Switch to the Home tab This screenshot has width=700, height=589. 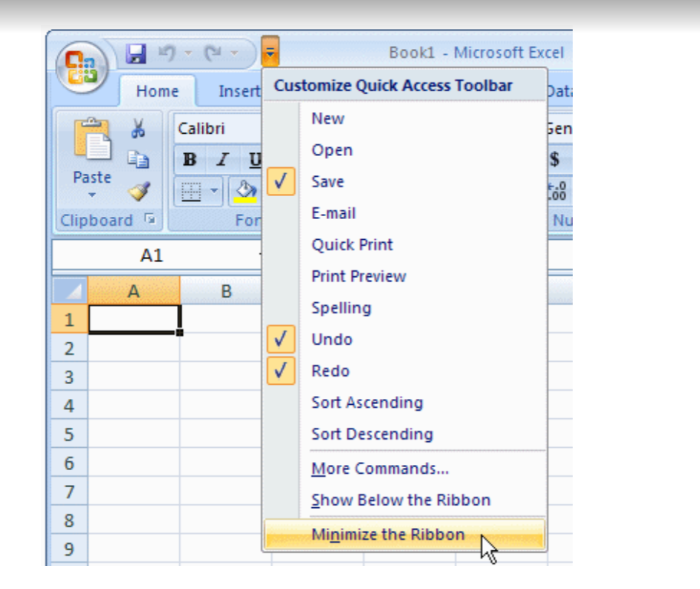click(157, 91)
